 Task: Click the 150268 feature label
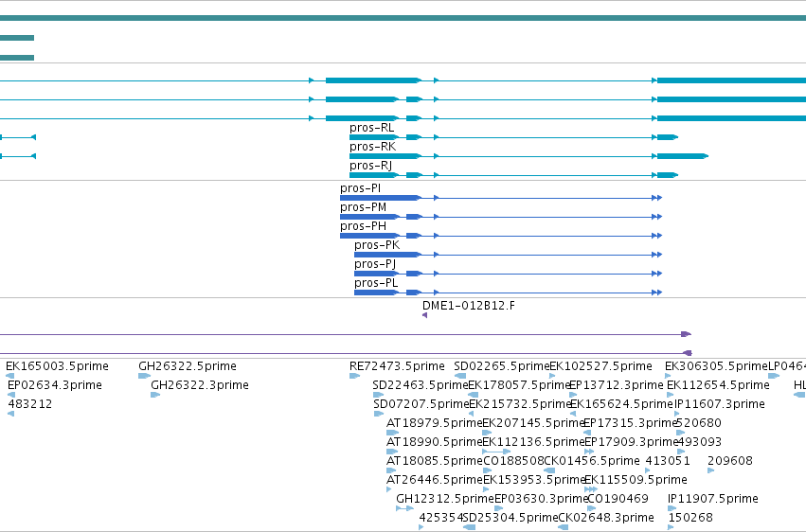690,518
